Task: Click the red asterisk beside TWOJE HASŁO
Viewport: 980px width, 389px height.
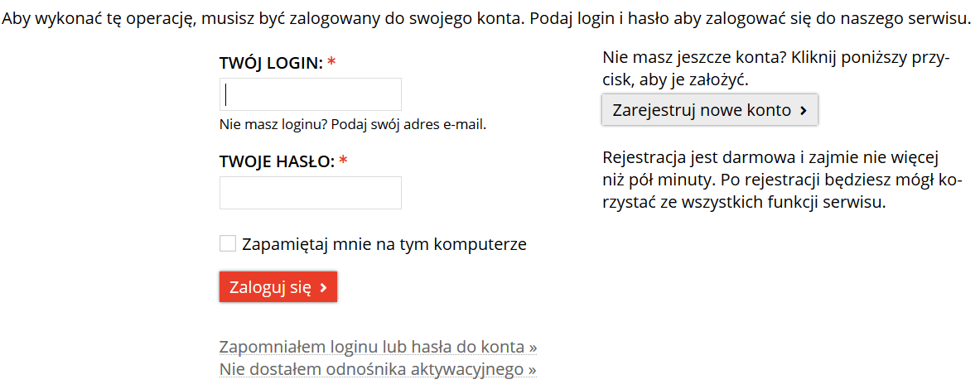Action: coord(343,161)
